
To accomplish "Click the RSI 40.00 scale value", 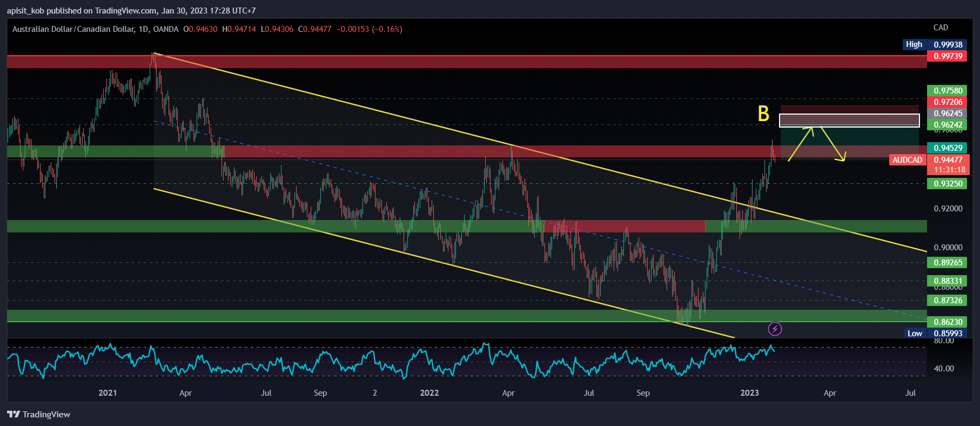I will pyautogui.click(x=944, y=368).
